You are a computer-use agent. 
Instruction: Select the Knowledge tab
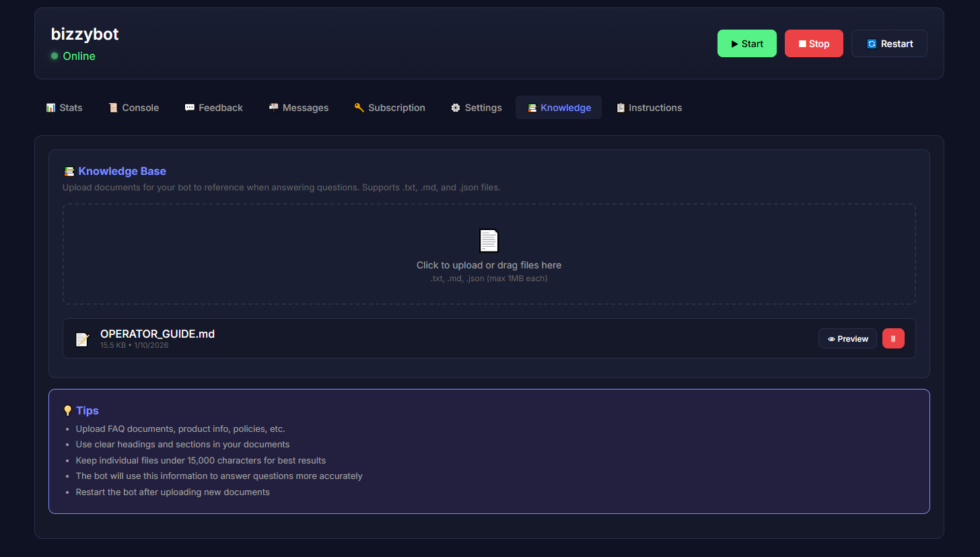click(x=559, y=108)
